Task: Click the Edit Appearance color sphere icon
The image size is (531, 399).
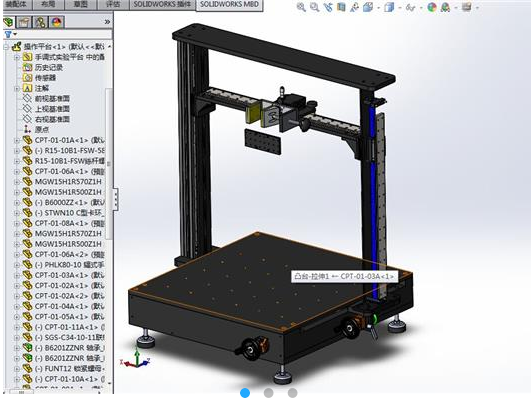Action: tap(432, 7)
